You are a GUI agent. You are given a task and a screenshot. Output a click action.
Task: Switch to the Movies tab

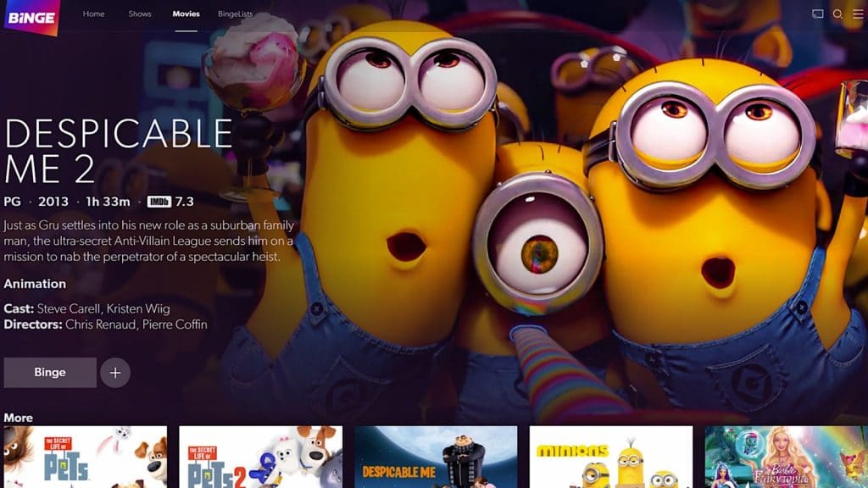[186, 14]
